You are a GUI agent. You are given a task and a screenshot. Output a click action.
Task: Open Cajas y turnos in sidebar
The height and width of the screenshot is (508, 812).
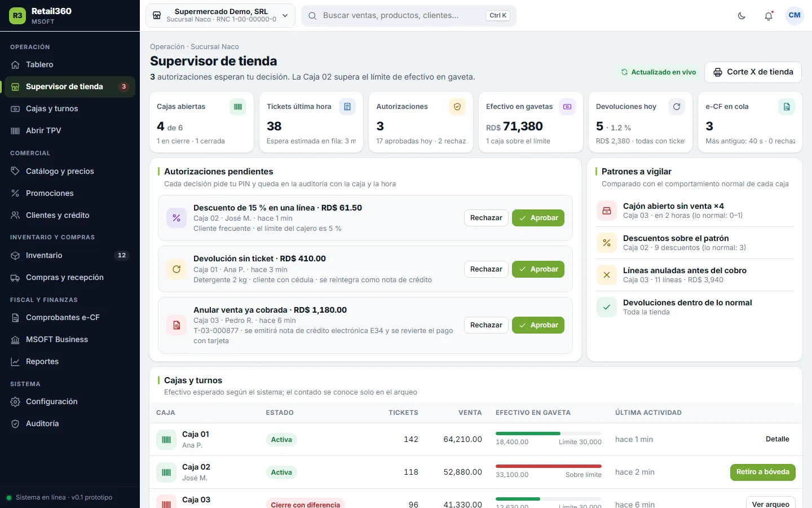coord(70,108)
